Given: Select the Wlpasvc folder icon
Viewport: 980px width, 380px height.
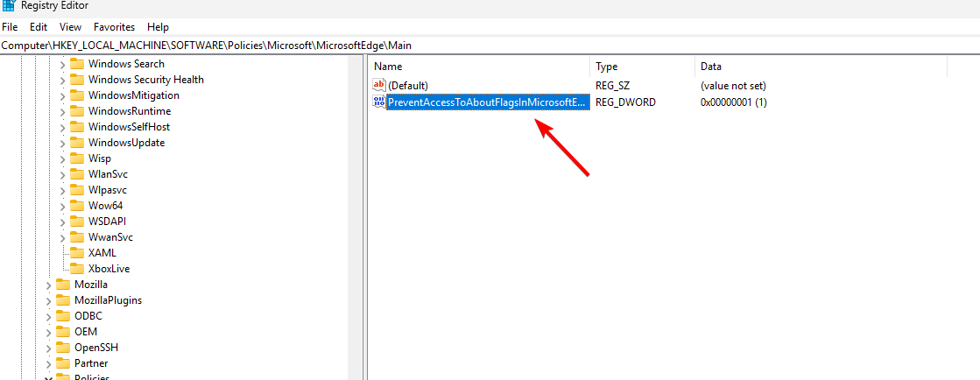Looking at the screenshot, I should [x=77, y=190].
